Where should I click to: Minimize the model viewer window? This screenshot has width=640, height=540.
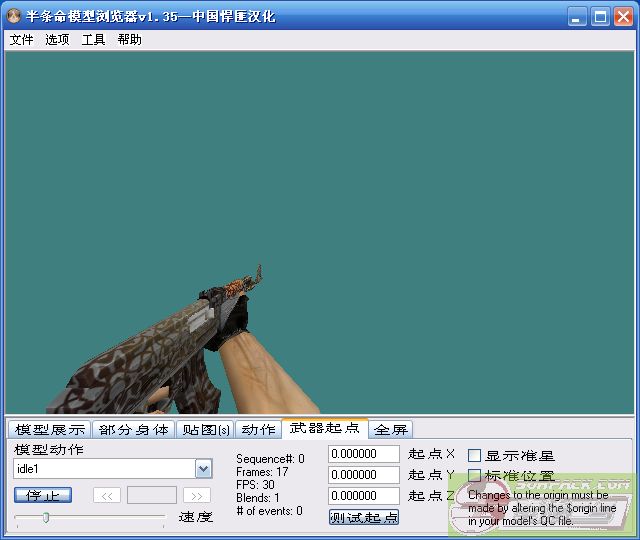click(x=578, y=16)
